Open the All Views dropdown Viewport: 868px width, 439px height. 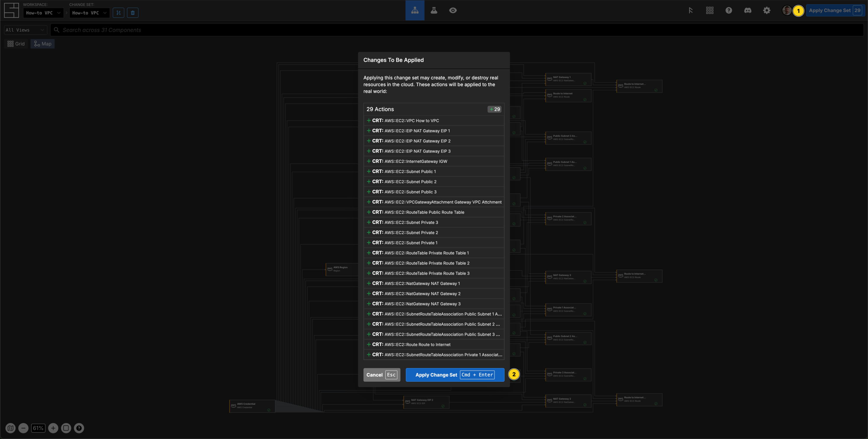(x=25, y=30)
